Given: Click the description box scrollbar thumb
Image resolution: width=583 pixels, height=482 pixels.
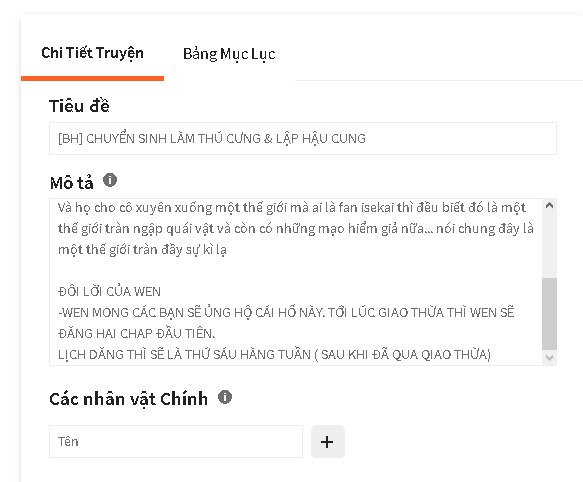Looking at the screenshot, I should 549,314.
